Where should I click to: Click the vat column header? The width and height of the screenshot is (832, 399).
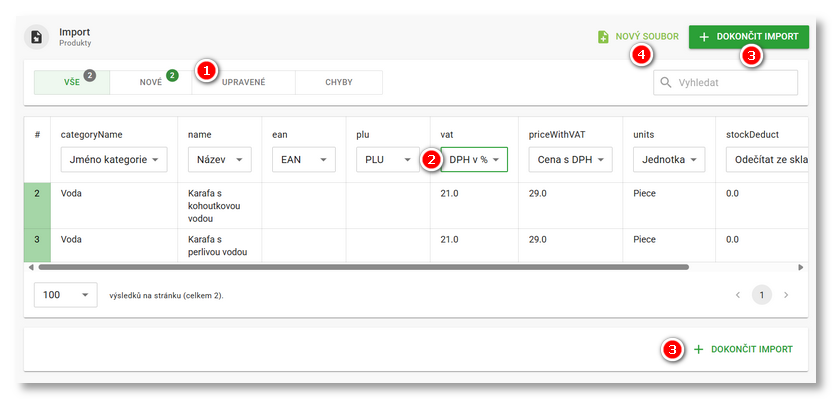pos(447,135)
